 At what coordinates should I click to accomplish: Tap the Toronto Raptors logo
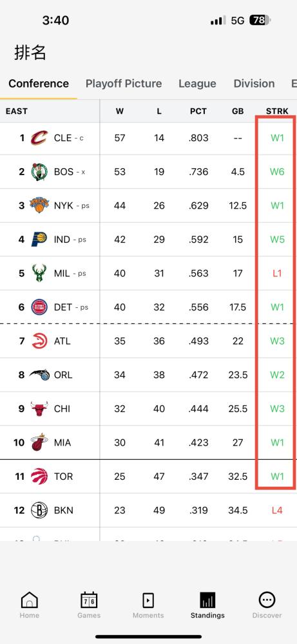pos(39,476)
